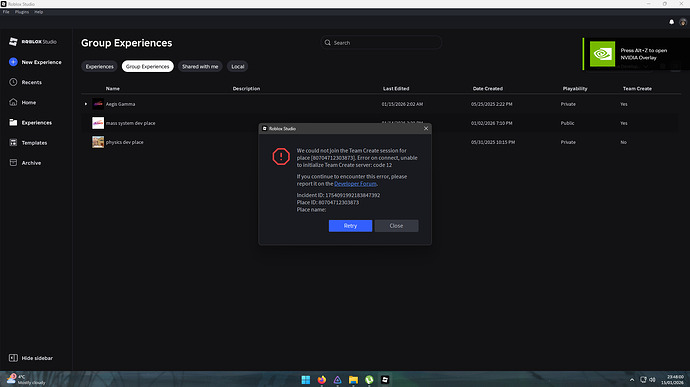Click the green uTorrent taskbar icon
This screenshot has height=387, width=690.
[x=369, y=380]
